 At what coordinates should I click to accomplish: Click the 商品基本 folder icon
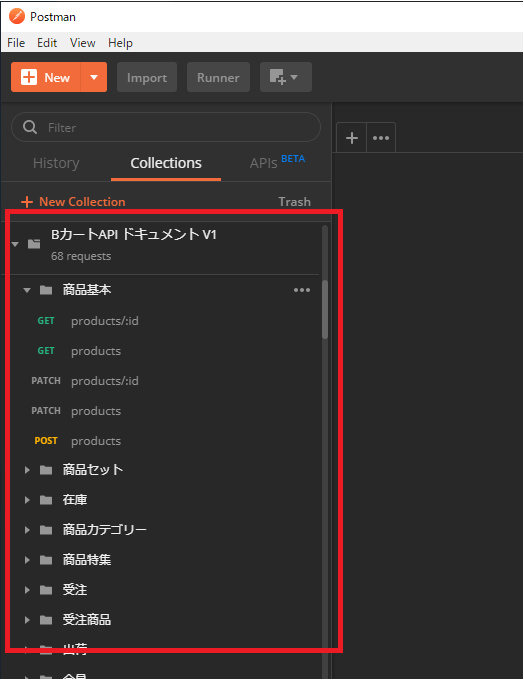coord(46,290)
